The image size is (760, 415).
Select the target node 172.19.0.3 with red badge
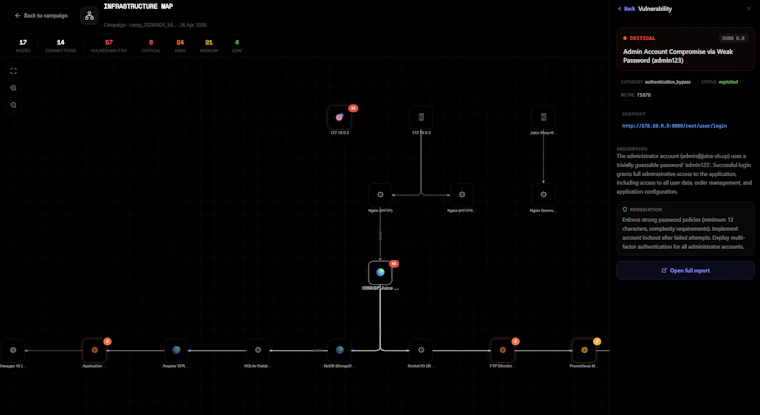click(339, 117)
